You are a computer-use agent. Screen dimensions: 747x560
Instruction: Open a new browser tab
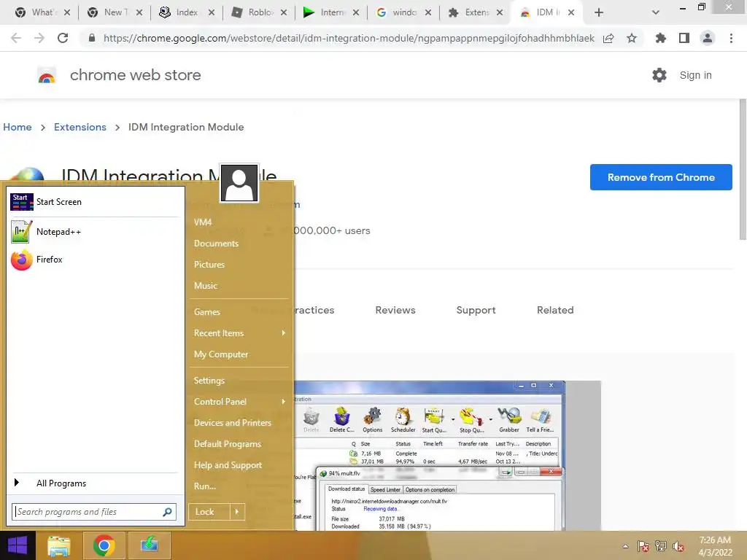tap(599, 12)
